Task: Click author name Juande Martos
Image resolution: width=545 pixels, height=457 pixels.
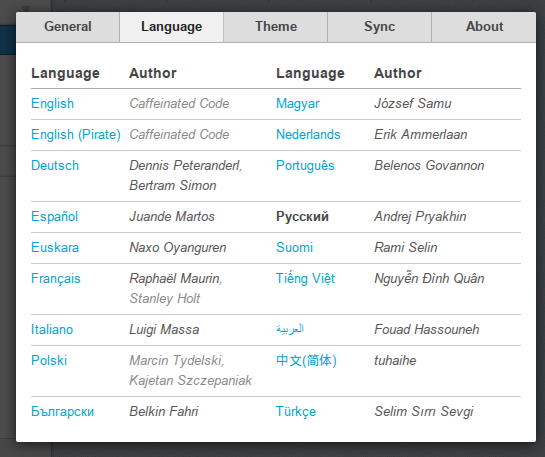Action: click(172, 217)
